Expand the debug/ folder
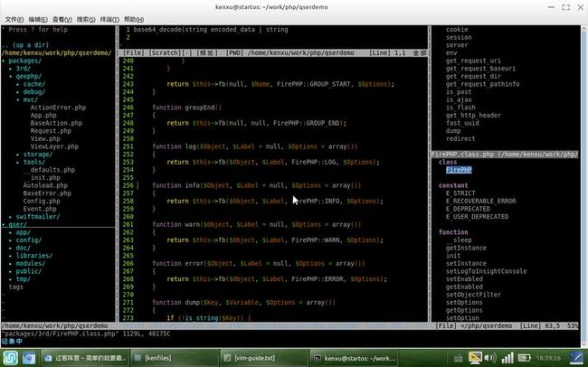This screenshot has width=588, height=367. (33, 92)
